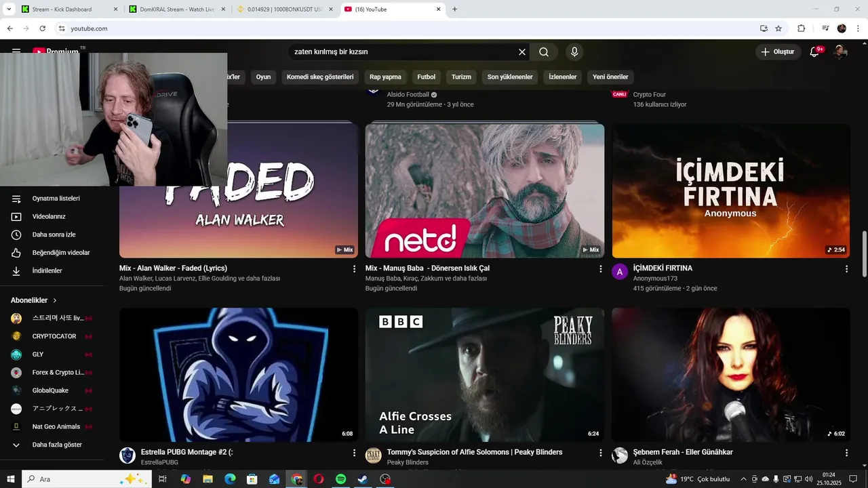Open Chrome three-dot menu
This screenshot has height=488, width=868.
point(858,28)
